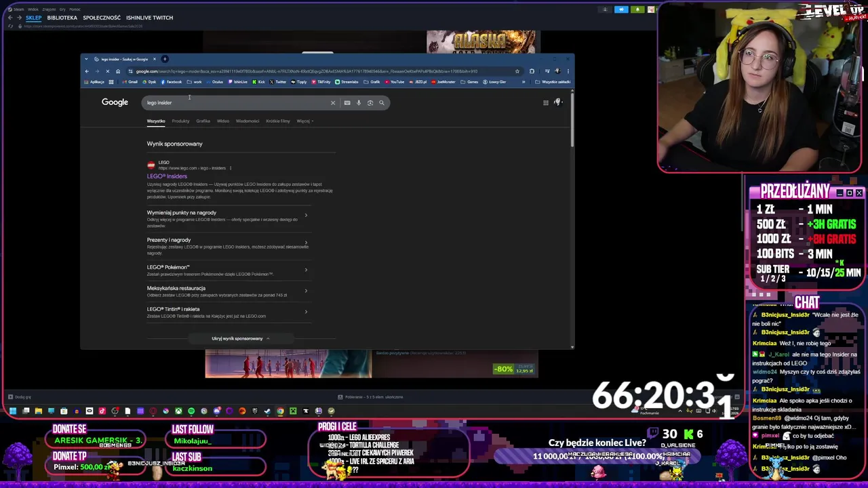Switch to the Grafika search tab
The width and height of the screenshot is (868, 488).
pyautogui.click(x=203, y=121)
